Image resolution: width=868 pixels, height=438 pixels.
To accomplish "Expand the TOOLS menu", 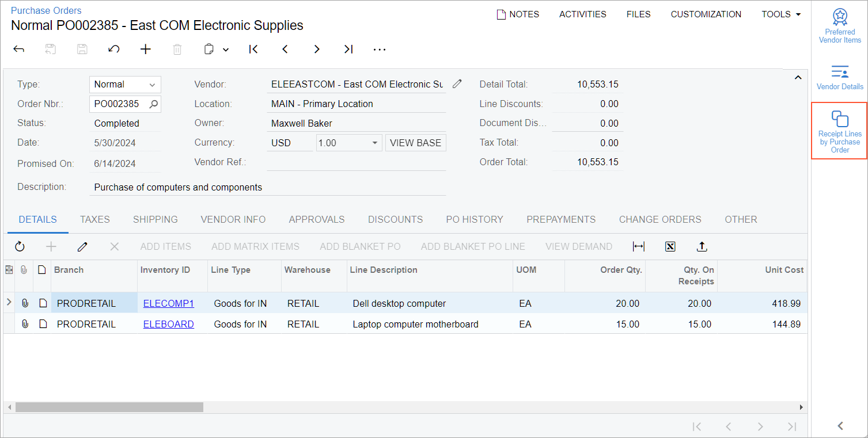I will (x=781, y=14).
